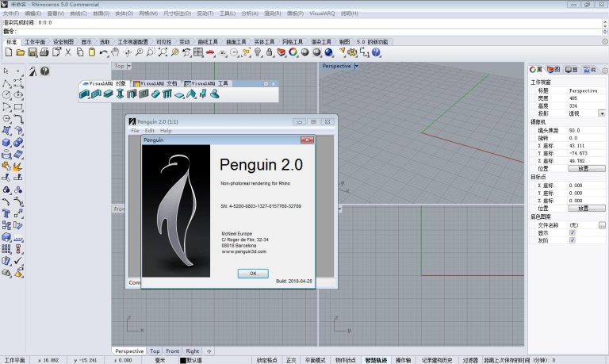This screenshot has width=609, height=364.
Task: Click the Text T tool in the sidebar
Action: tap(6, 213)
